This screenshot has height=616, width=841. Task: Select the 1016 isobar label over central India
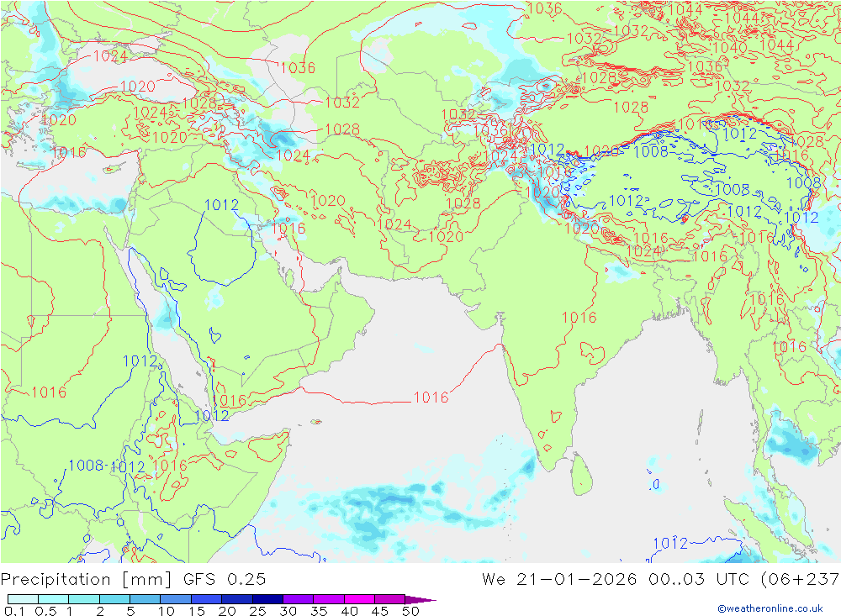point(579,318)
